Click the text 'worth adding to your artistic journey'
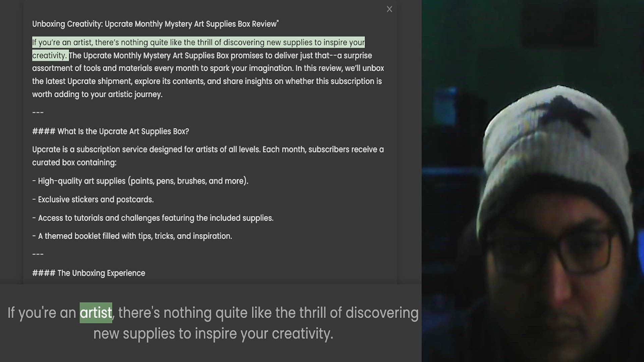This screenshot has width=644, height=362. coord(97,95)
